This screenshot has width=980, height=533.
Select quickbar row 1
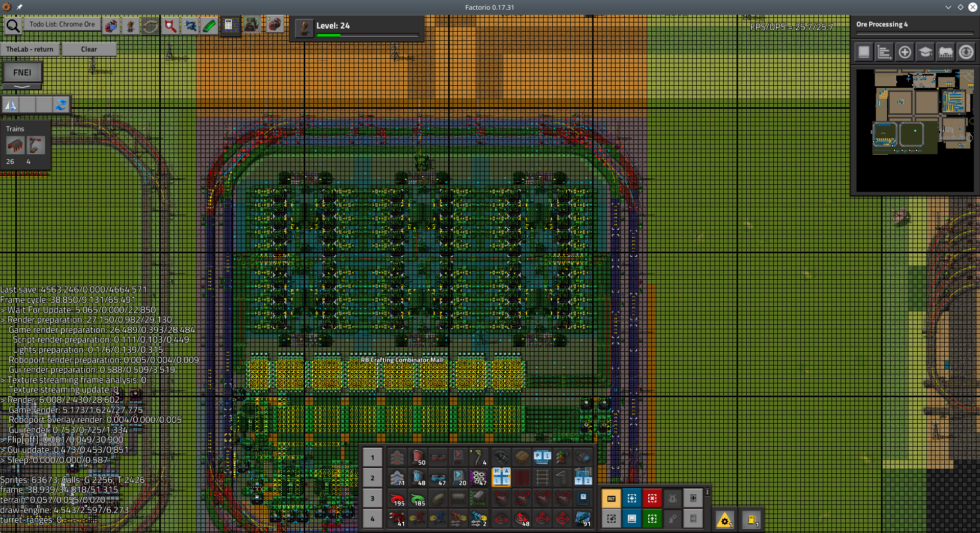click(x=373, y=457)
